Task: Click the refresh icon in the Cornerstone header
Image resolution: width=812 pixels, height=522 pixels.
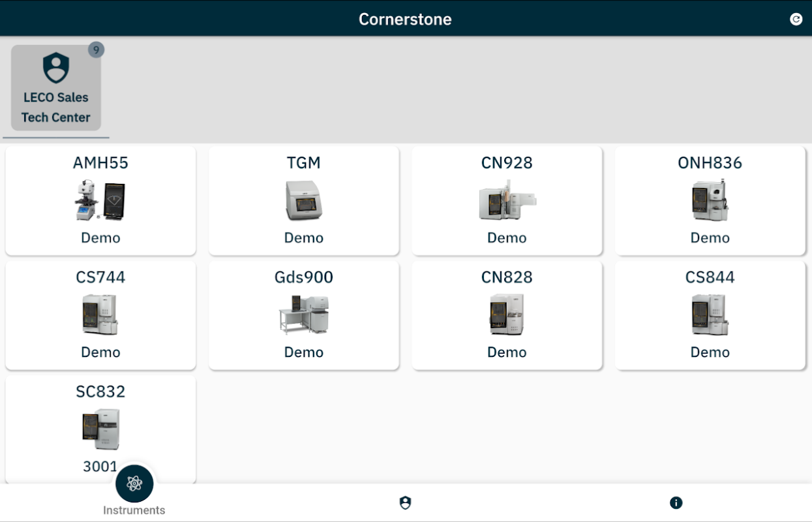Action: pyautogui.click(x=796, y=19)
